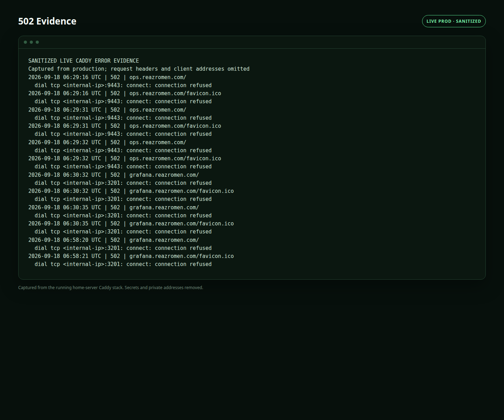
Task: Pick the 06:29:32 ops.reazromen.com/ entry
Action: click(107, 142)
